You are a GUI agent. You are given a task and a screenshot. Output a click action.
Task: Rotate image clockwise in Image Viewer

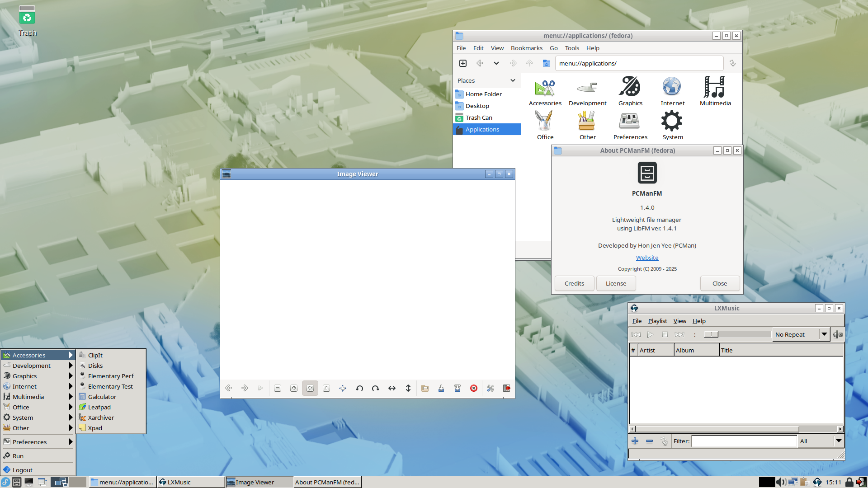pos(376,388)
